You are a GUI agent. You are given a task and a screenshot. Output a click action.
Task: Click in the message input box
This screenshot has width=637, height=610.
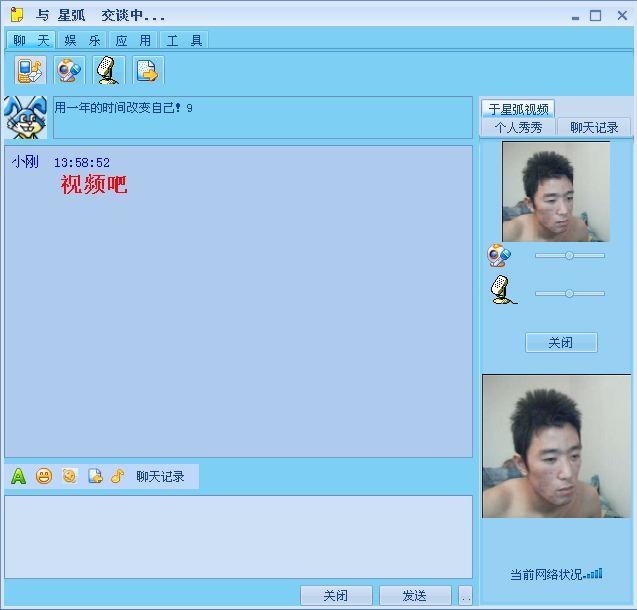click(x=238, y=537)
